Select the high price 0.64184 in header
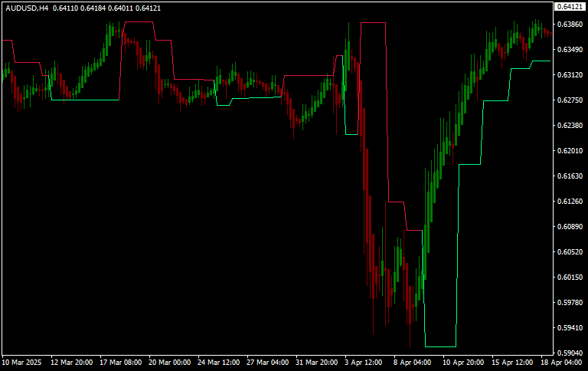This screenshot has height=371, width=588. tap(93, 8)
